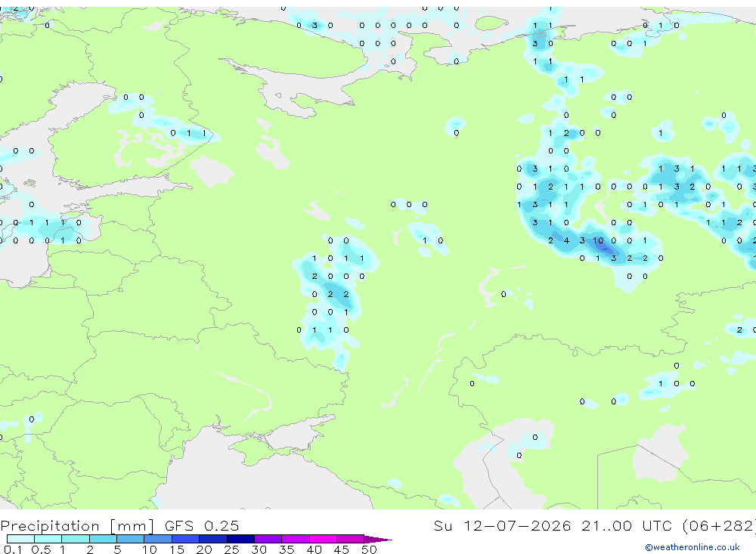Click the 10–15 mm legend color box
Viewport: 756px width, 554px height.
tap(158, 539)
